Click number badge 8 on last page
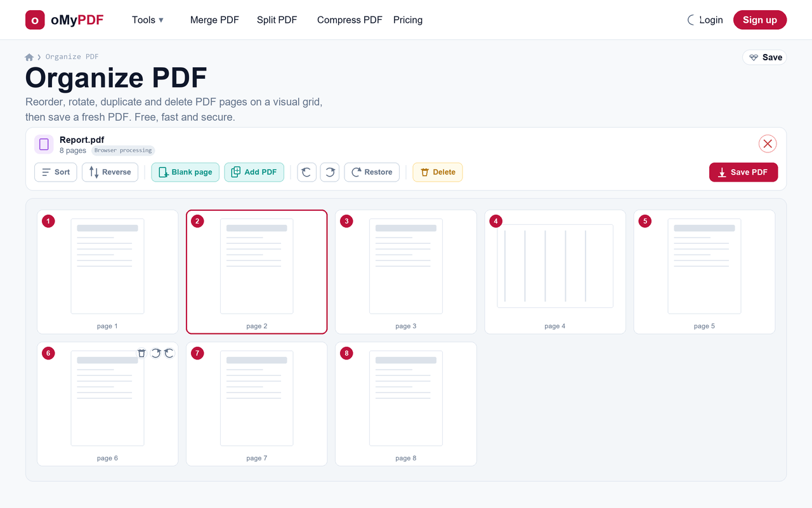812x508 pixels. pyautogui.click(x=346, y=353)
